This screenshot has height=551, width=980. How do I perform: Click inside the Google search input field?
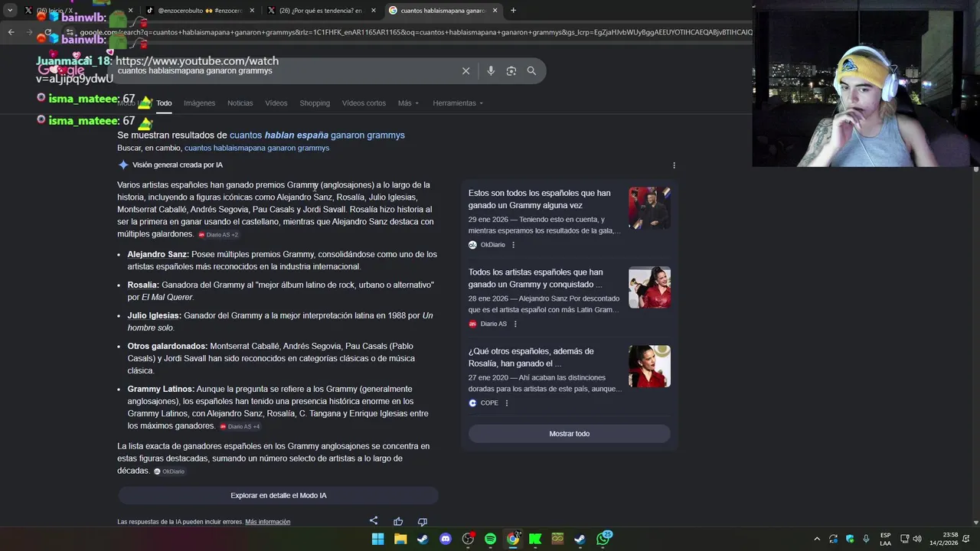click(285, 70)
